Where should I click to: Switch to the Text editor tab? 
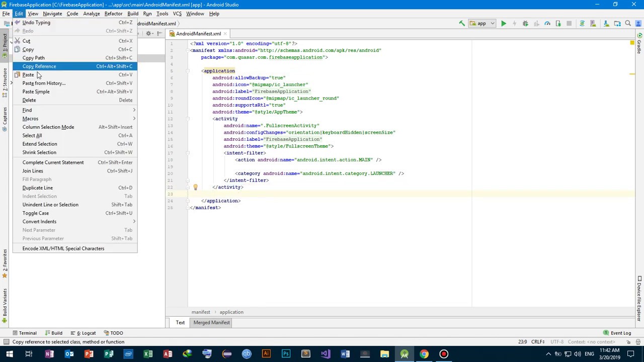click(180, 323)
